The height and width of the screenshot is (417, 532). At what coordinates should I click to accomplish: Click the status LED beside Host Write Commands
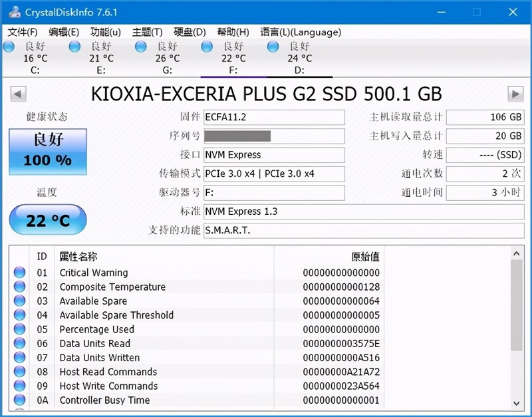pos(19,386)
